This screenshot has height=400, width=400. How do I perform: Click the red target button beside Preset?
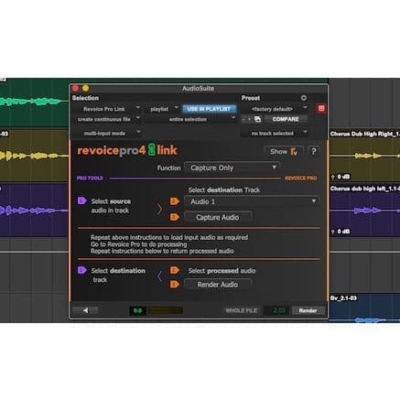[321, 109]
